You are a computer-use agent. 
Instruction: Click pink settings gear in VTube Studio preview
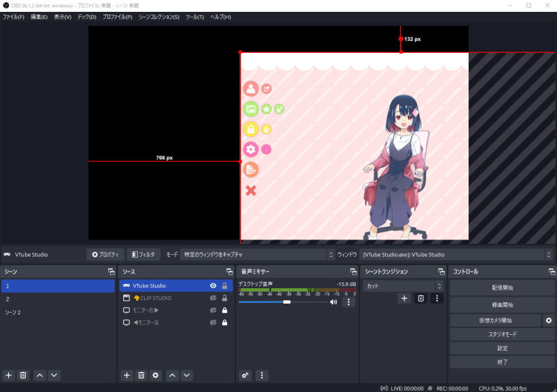click(251, 149)
